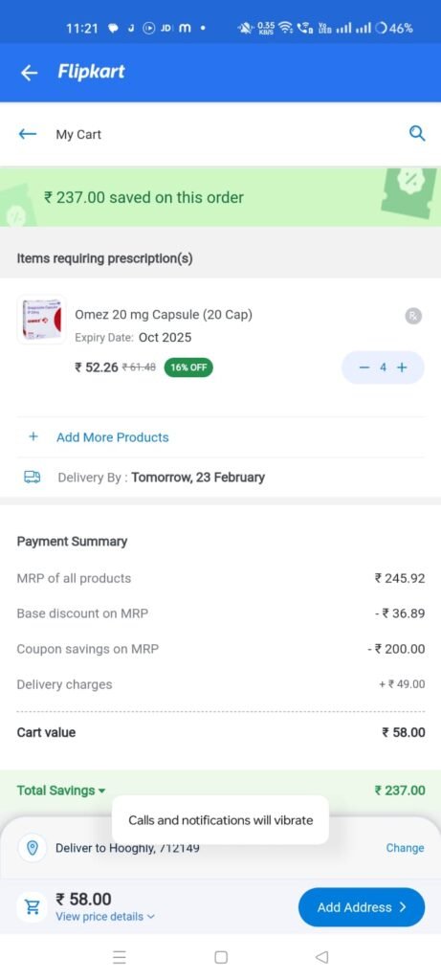Tap the plus icon before Add More Products
The image size is (441, 980).
[33, 436]
